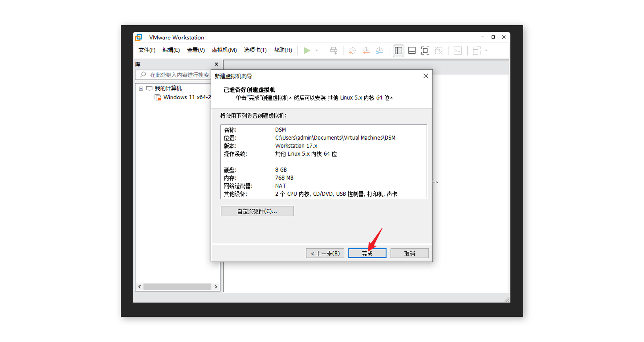Click the green Power On play icon

307,50
